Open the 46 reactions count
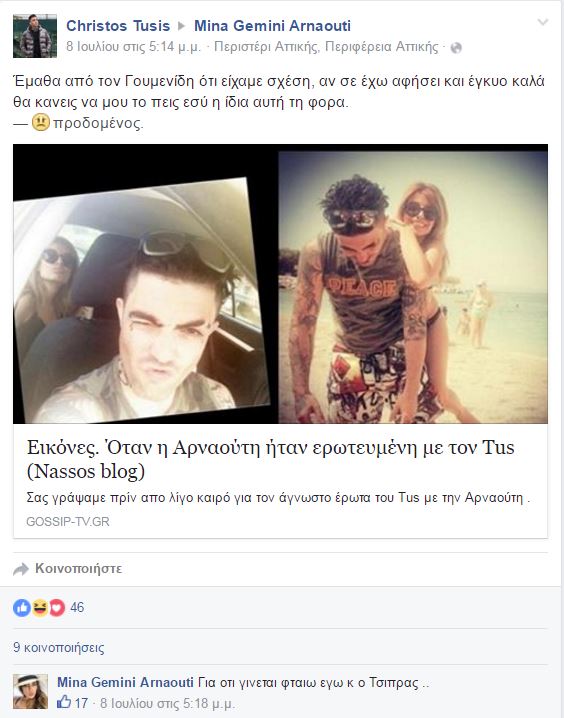 coord(77,608)
